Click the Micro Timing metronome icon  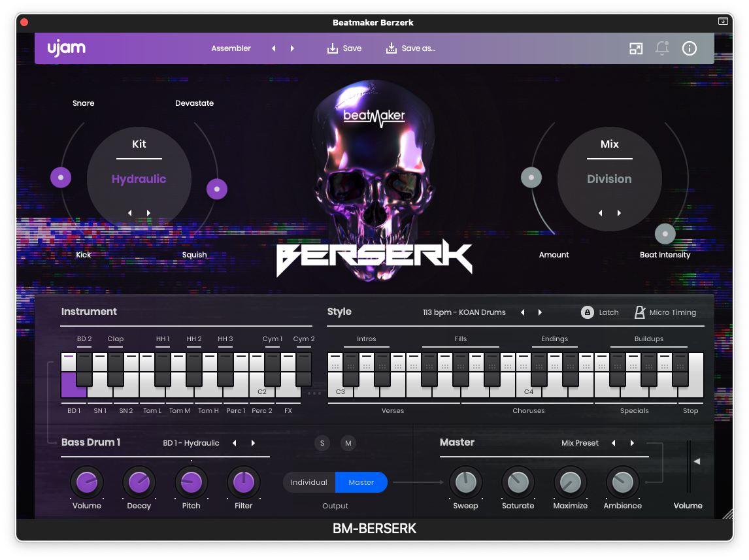tap(640, 312)
